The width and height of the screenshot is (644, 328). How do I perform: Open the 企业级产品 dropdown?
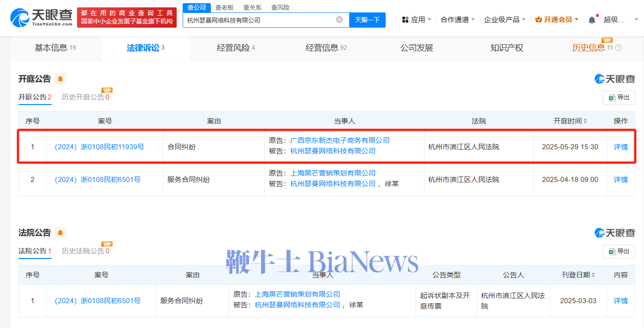point(505,20)
